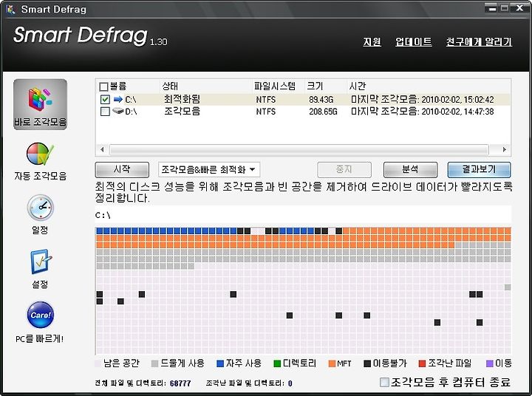
Task: Click the NTFS cell in C:\ row
Action: (x=266, y=100)
